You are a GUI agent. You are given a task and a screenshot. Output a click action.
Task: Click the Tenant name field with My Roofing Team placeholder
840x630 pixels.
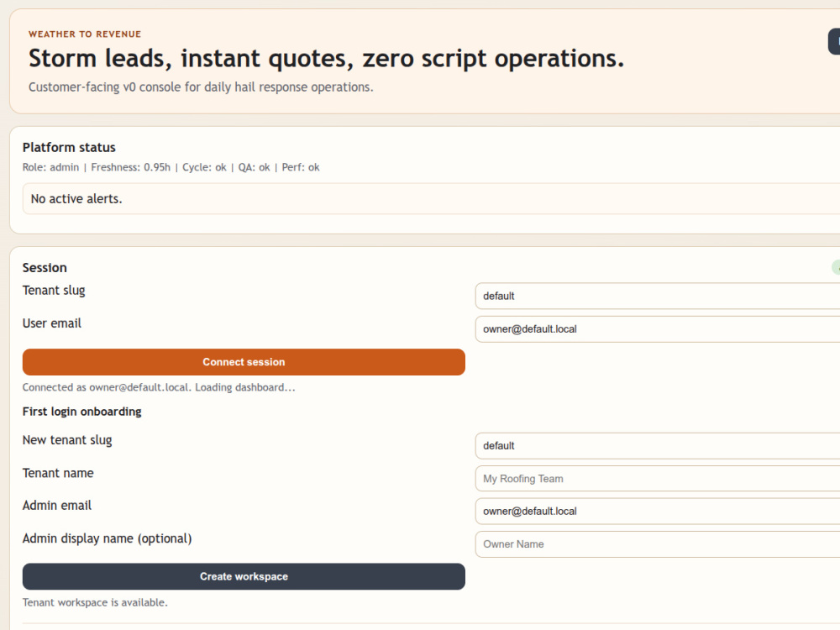click(x=658, y=479)
